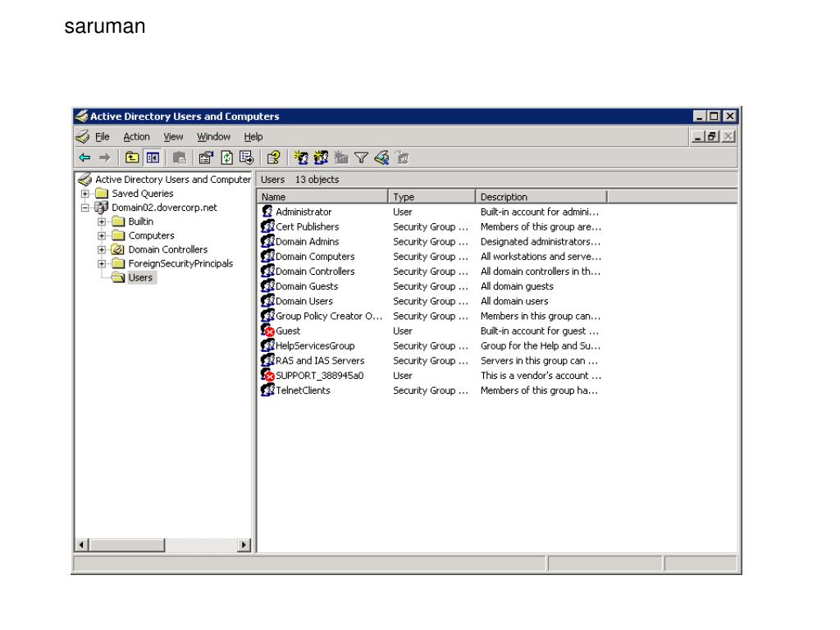Open the File menu

click(x=103, y=137)
